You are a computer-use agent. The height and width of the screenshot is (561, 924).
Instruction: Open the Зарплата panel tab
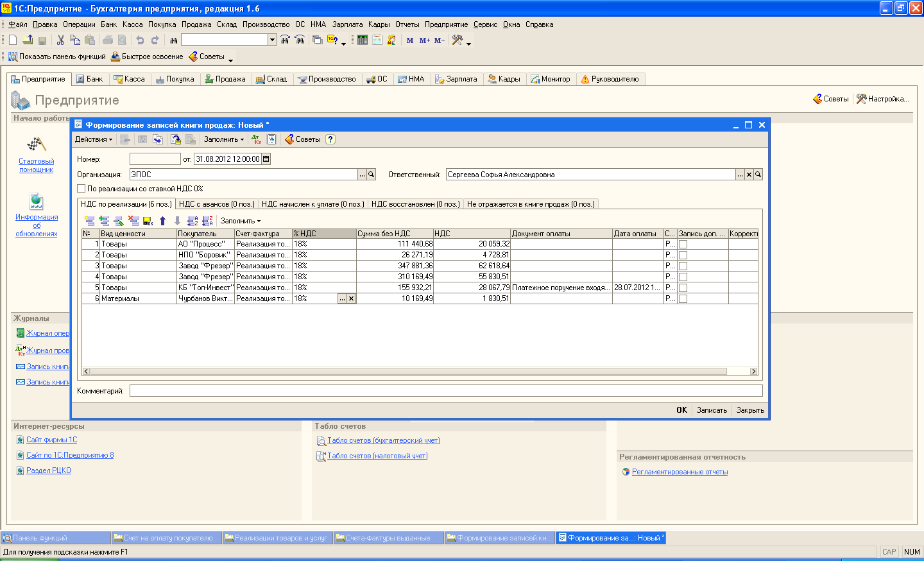click(x=456, y=79)
